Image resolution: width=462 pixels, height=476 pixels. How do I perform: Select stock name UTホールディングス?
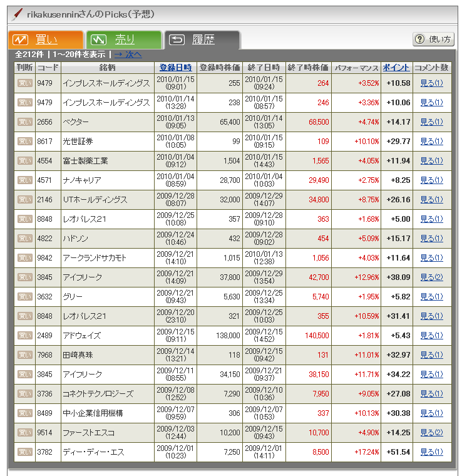(95, 200)
